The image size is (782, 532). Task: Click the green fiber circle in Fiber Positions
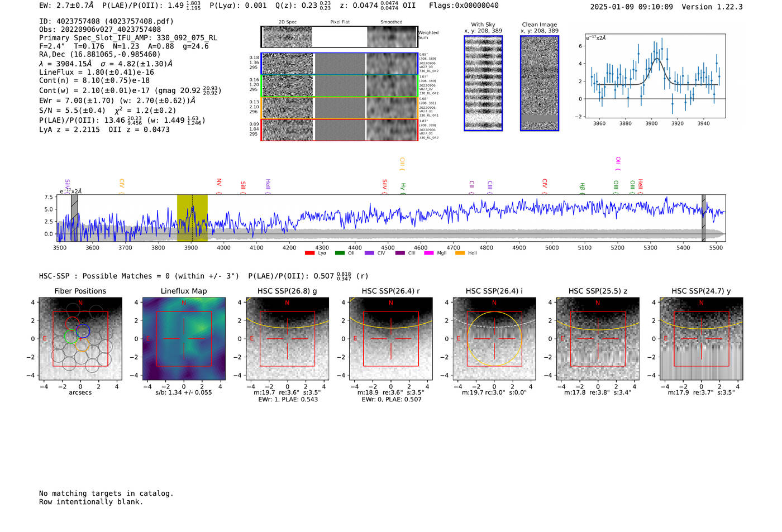point(71,336)
